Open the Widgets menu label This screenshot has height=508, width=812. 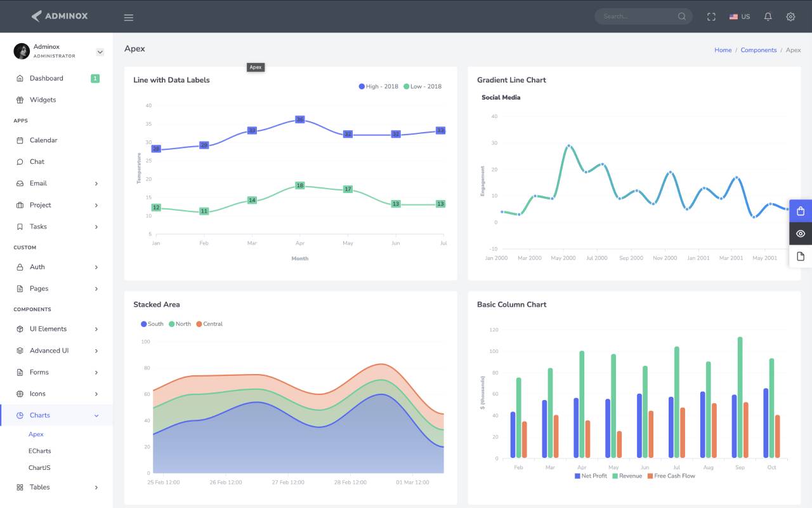(x=43, y=100)
